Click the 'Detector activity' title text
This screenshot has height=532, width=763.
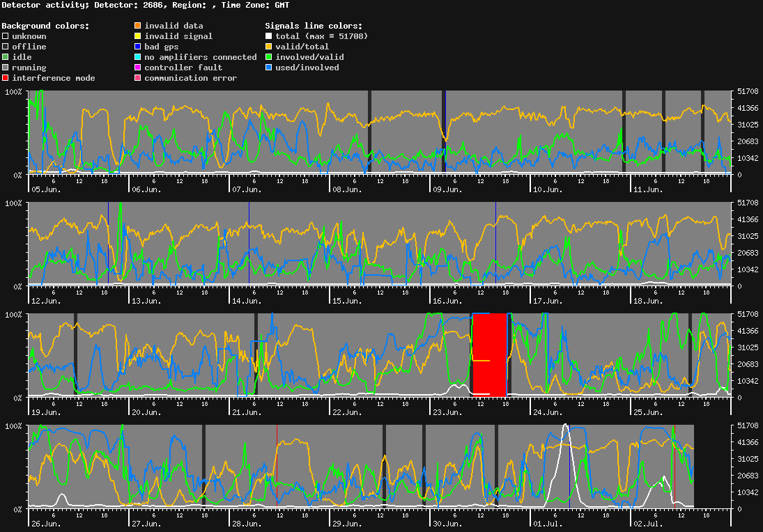45,5
